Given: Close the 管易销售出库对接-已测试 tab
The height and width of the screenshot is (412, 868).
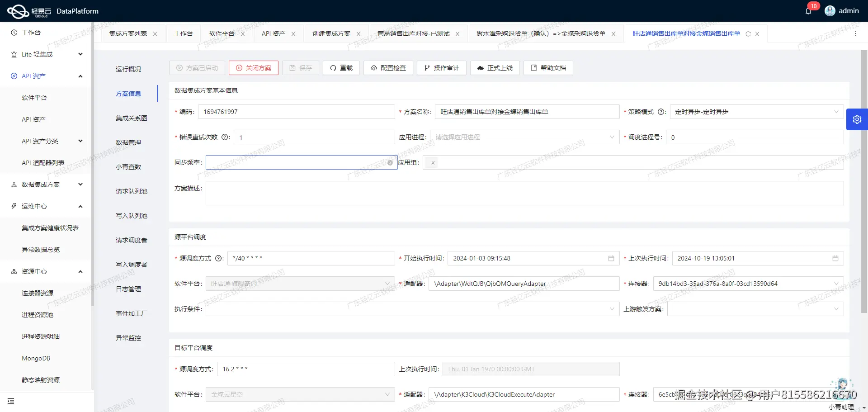Looking at the screenshot, I should tap(458, 34).
